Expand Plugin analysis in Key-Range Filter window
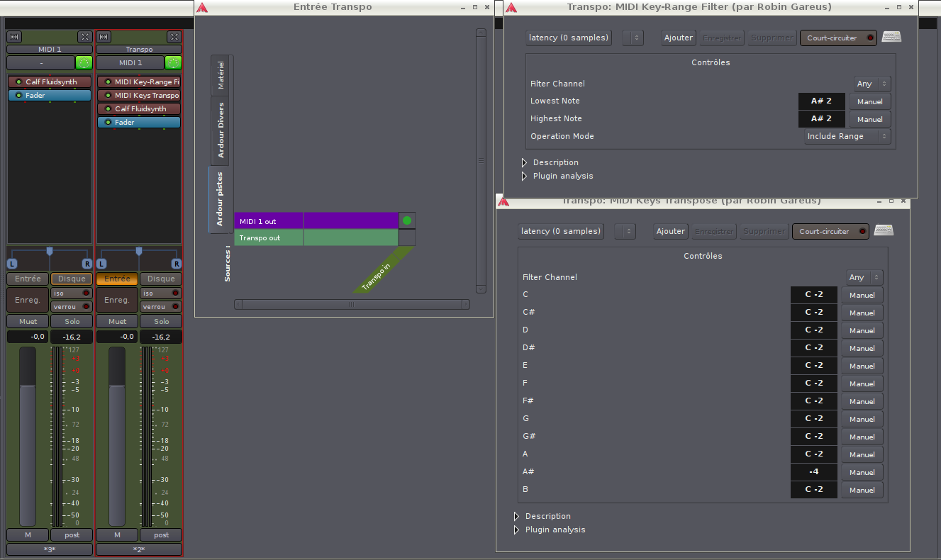Viewport: 941px width, 560px height. coord(525,176)
